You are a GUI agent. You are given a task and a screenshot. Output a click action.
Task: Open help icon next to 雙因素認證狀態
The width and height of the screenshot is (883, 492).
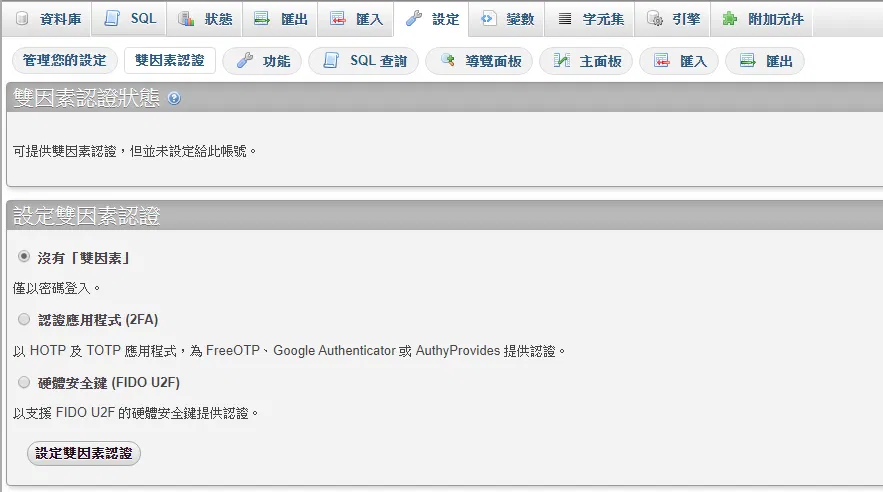click(175, 99)
